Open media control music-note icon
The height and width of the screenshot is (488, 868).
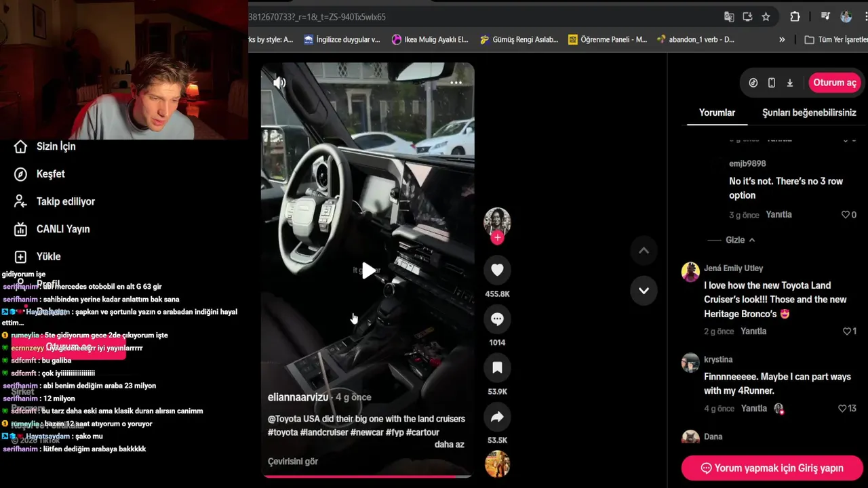825,17
